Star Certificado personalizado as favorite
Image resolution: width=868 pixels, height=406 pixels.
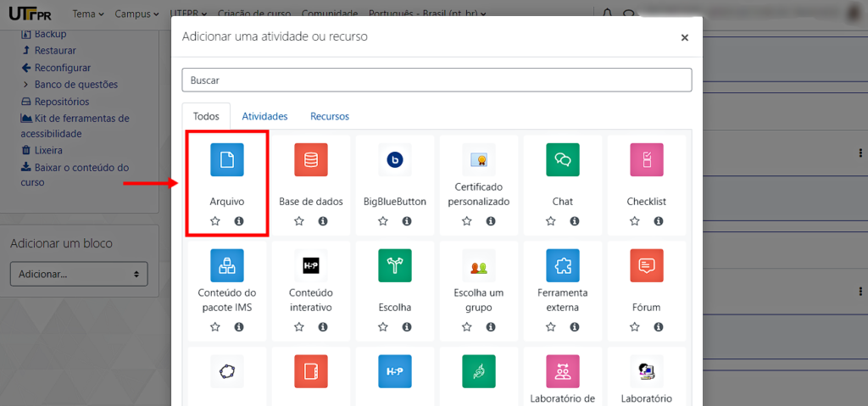(x=467, y=221)
